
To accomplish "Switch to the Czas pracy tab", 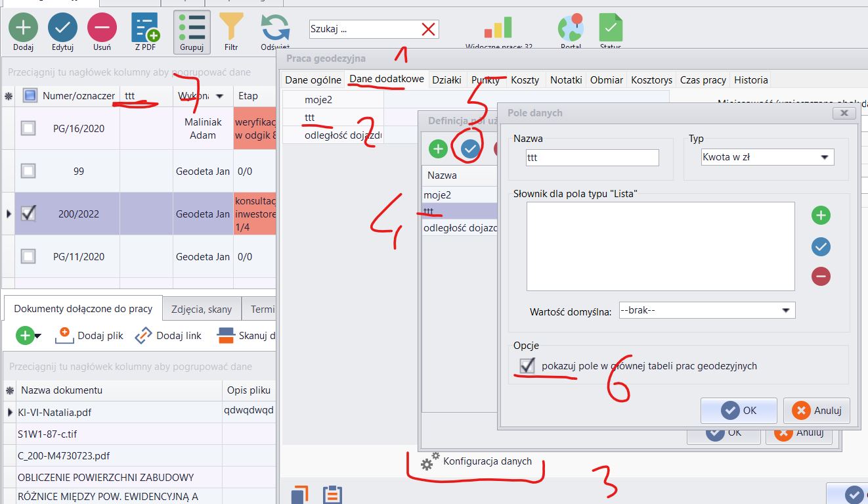I will (703, 80).
